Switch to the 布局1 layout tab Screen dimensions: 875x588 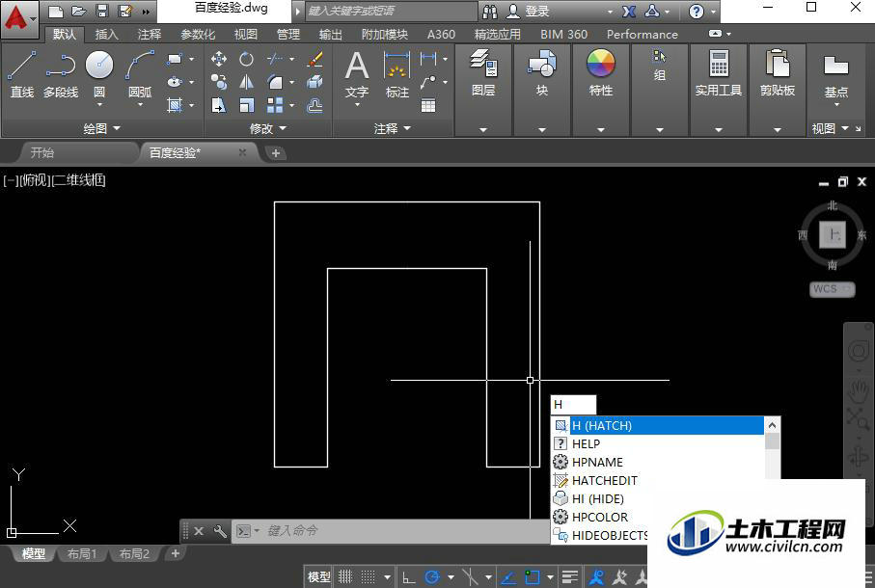tap(81, 554)
